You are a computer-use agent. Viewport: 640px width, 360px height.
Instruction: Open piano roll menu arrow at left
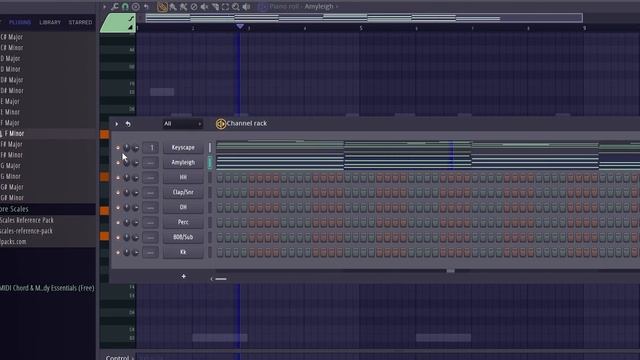click(104, 7)
